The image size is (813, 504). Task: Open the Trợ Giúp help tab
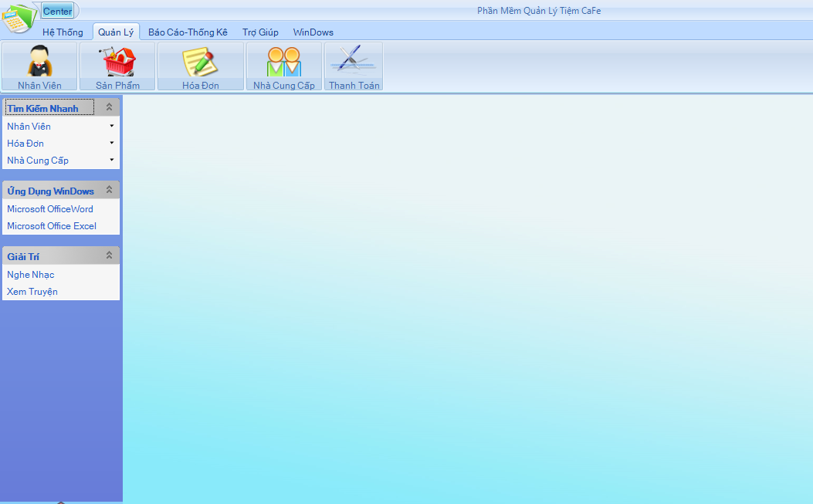point(260,32)
